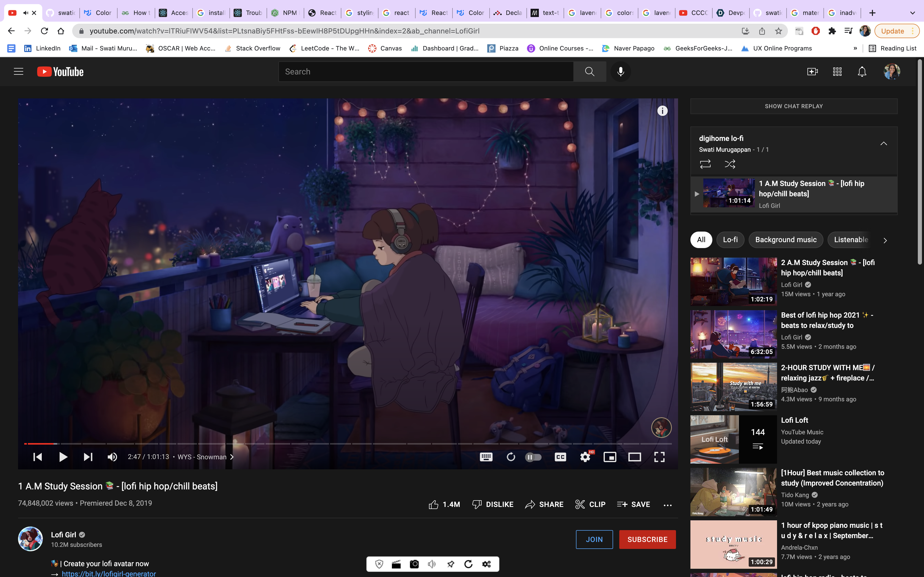
Task: Click the voice search microphone icon
Action: pos(621,71)
